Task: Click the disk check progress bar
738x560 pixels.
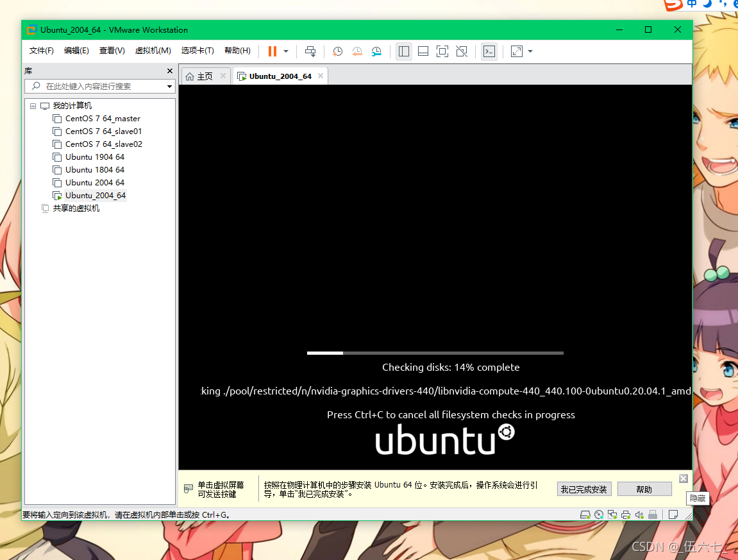Action: pos(435,353)
